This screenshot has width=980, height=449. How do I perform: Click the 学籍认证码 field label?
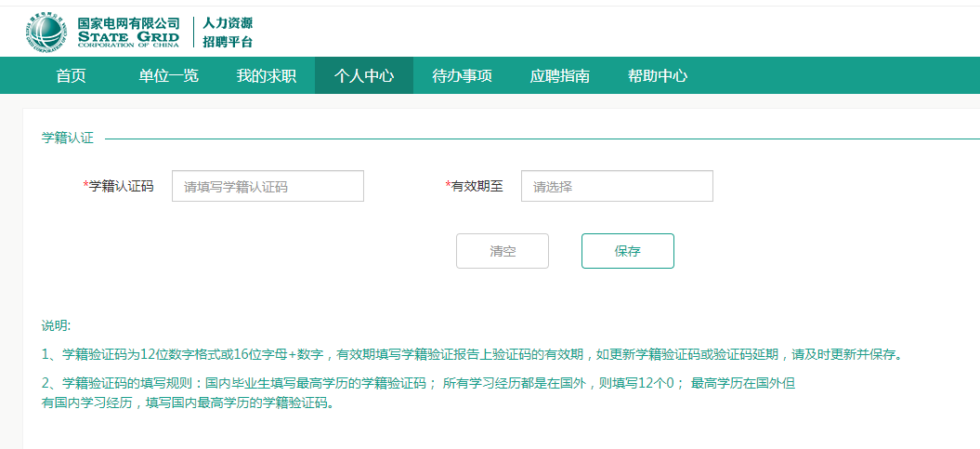121,186
